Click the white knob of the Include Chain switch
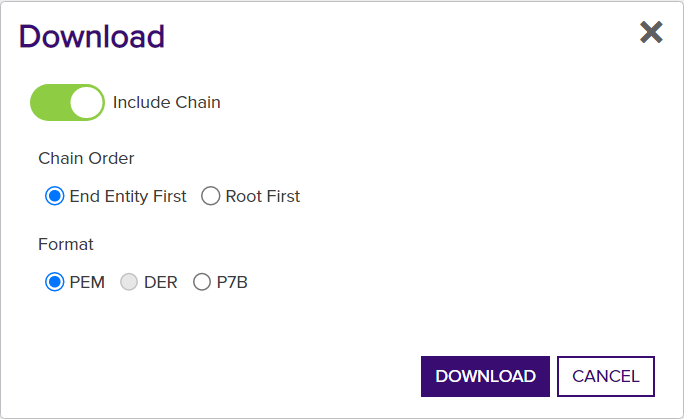684x419 pixels. (x=86, y=102)
